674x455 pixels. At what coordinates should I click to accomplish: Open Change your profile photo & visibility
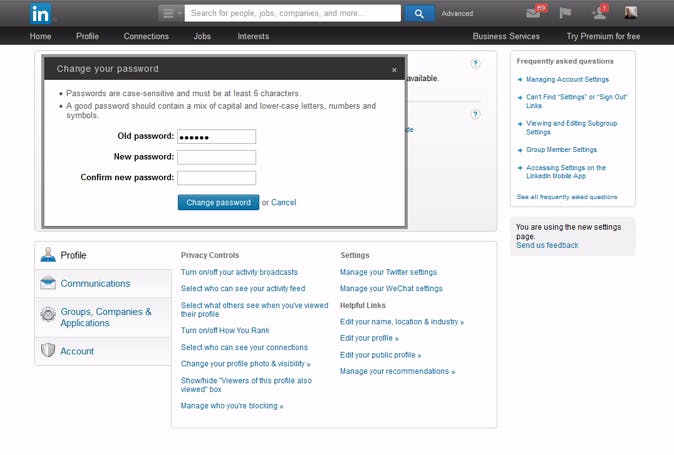pyautogui.click(x=245, y=363)
